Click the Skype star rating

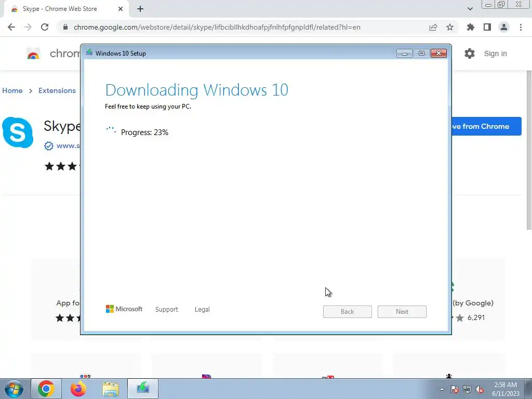[x=63, y=166]
